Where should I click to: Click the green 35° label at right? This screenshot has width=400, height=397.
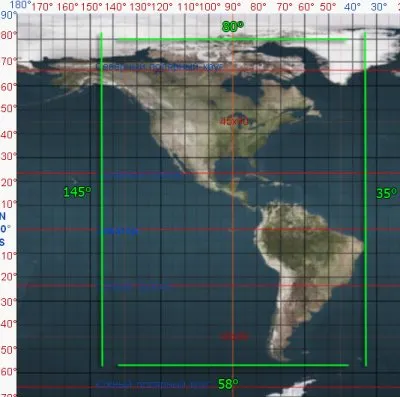[x=387, y=193]
